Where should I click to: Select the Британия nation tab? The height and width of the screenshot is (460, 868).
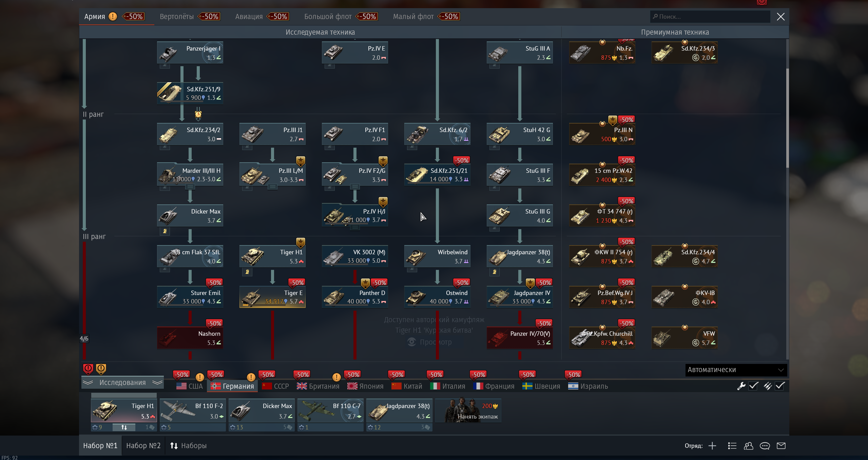(318, 386)
